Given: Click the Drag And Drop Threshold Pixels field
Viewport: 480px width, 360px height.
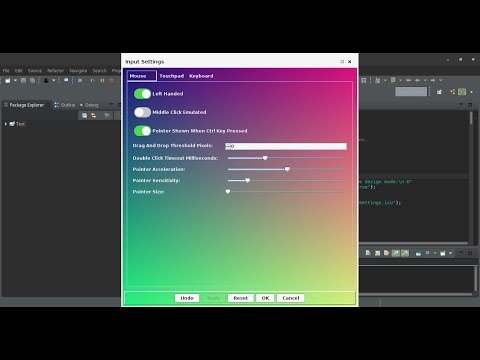Looking at the screenshot, I should 286,146.
